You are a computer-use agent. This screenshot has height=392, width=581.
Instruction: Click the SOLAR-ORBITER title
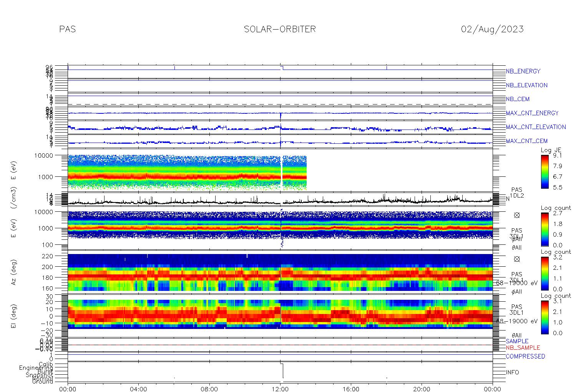(280, 29)
